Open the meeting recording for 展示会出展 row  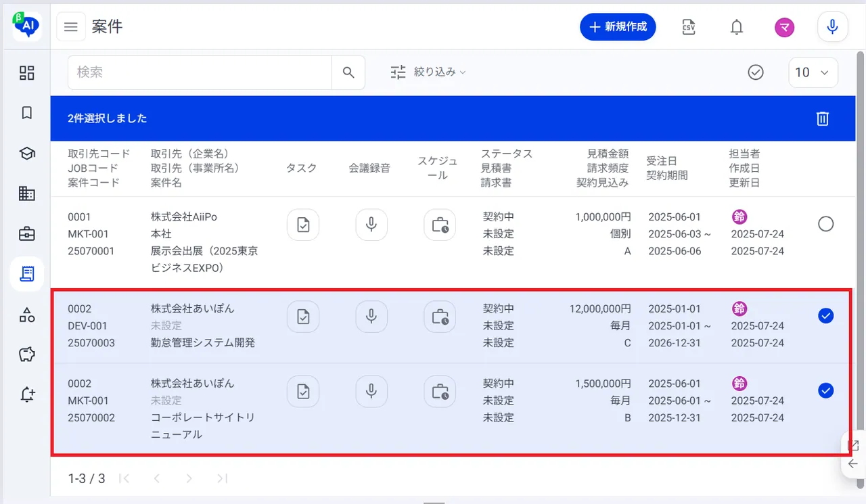pos(371,225)
